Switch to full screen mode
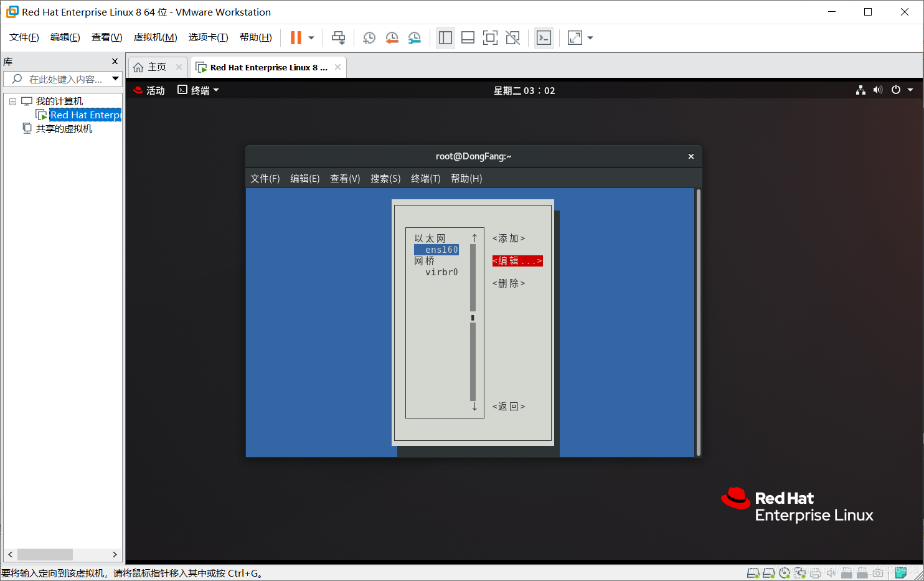 coord(490,38)
